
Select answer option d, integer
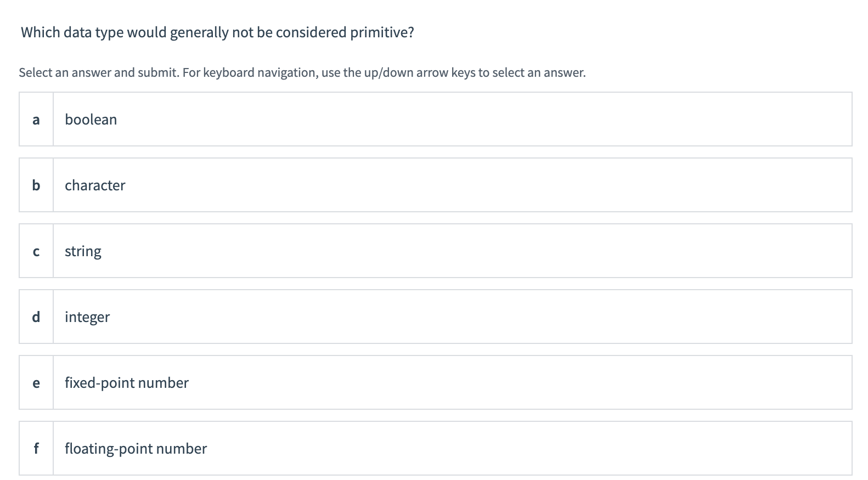click(433, 317)
